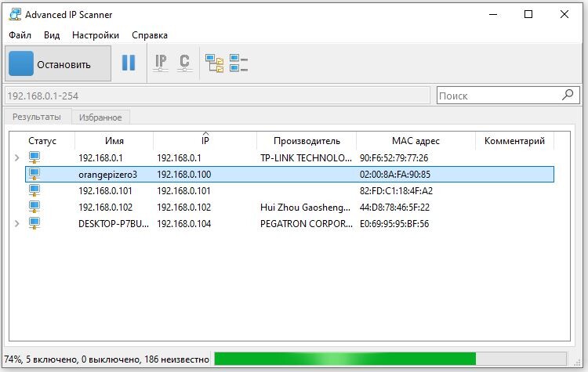Sort by the Производитель column header

[x=307, y=141]
